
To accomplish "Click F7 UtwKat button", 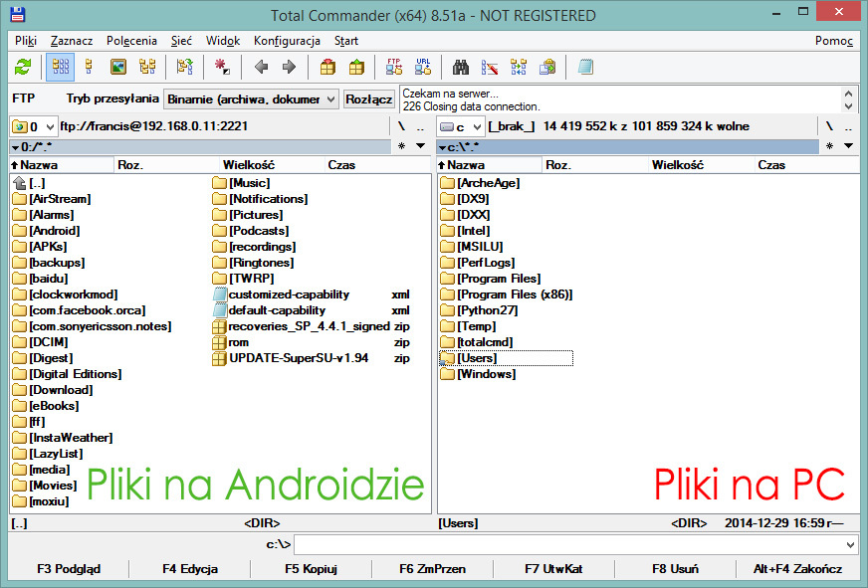I will 553,569.
